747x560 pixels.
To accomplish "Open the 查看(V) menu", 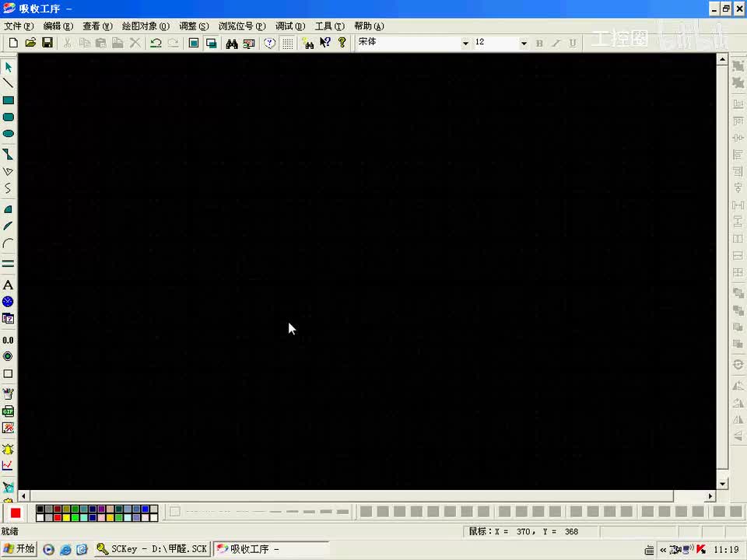I will (97, 26).
